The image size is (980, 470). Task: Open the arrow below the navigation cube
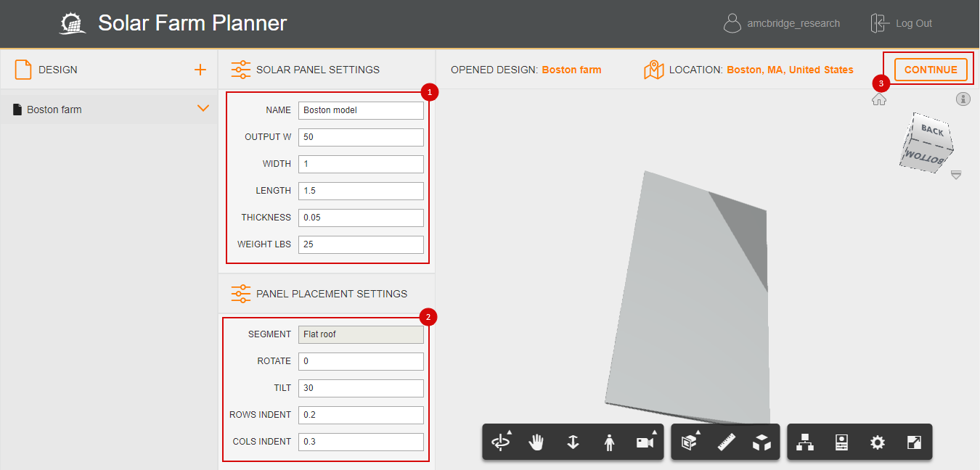(956, 174)
